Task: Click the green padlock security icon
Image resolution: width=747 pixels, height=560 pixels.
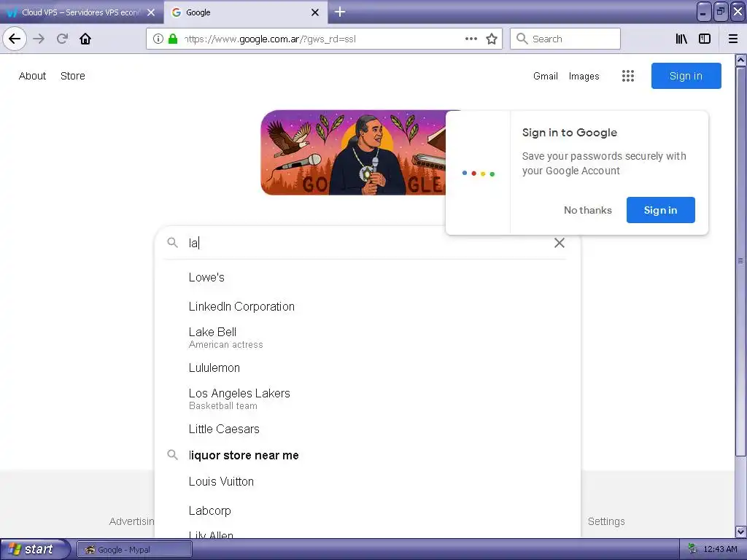Action: [173, 39]
